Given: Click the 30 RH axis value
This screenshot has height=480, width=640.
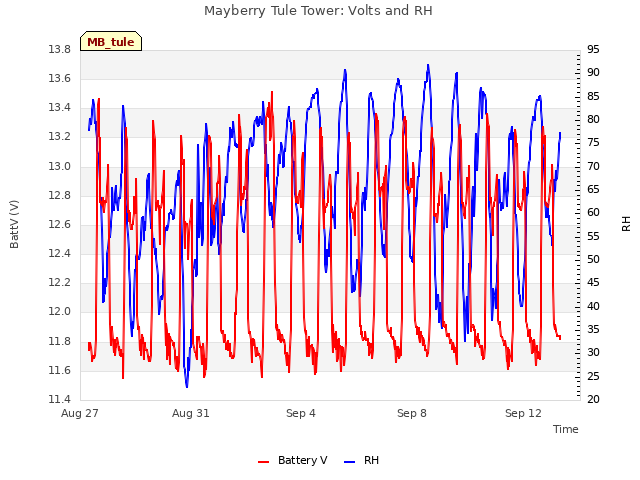Looking at the screenshot, I should tap(593, 353).
